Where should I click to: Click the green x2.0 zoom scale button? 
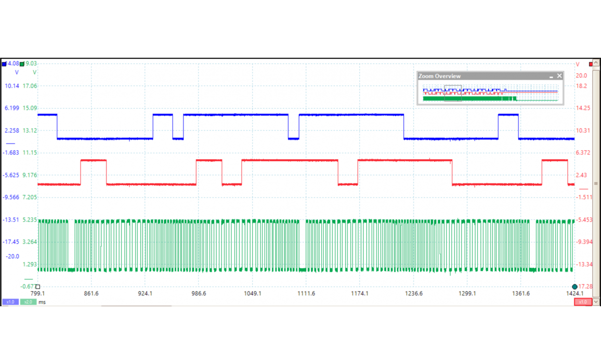coord(28,302)
